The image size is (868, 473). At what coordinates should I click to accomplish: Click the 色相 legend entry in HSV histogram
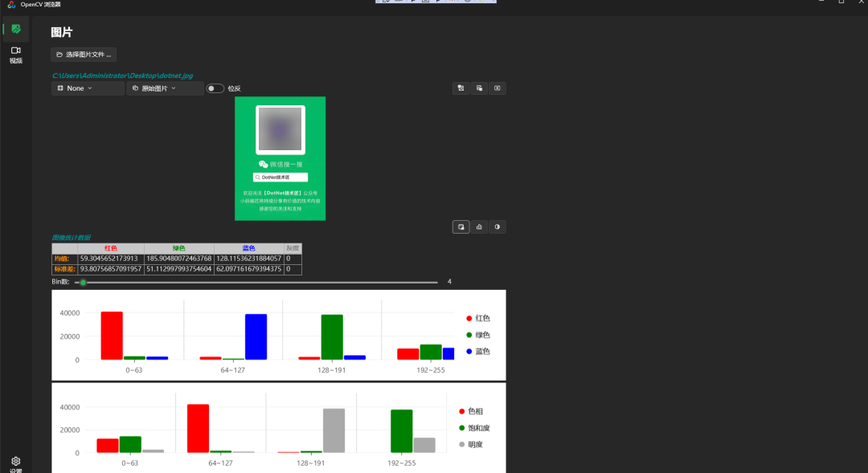pos(470,411)
